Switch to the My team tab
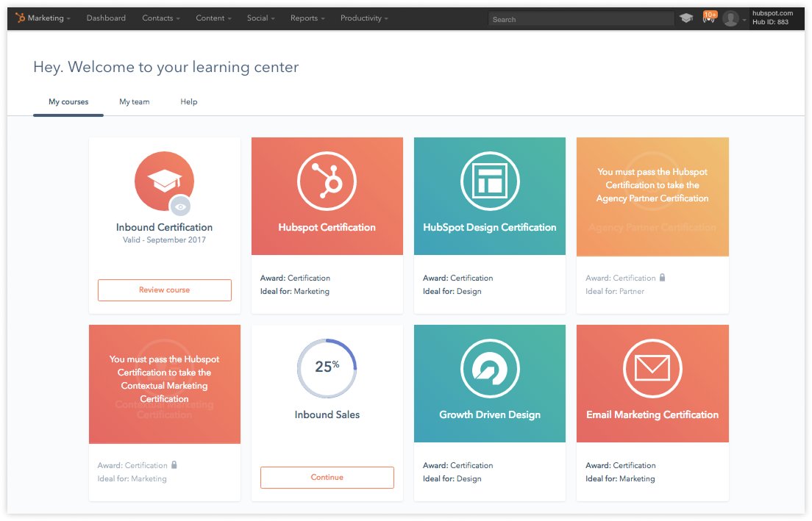Image resolution: width=812 pixels, height=521 pixels. point(135,102)
